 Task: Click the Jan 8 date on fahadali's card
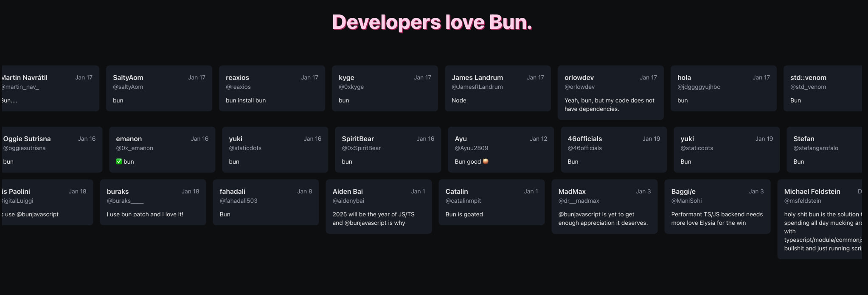[x=304, y=191]
